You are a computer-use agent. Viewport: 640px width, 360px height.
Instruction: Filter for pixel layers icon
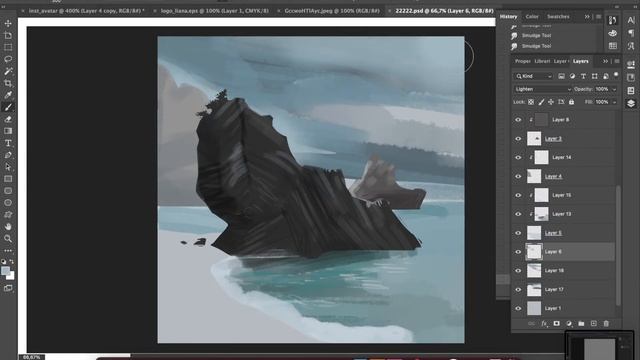[562, 76]
